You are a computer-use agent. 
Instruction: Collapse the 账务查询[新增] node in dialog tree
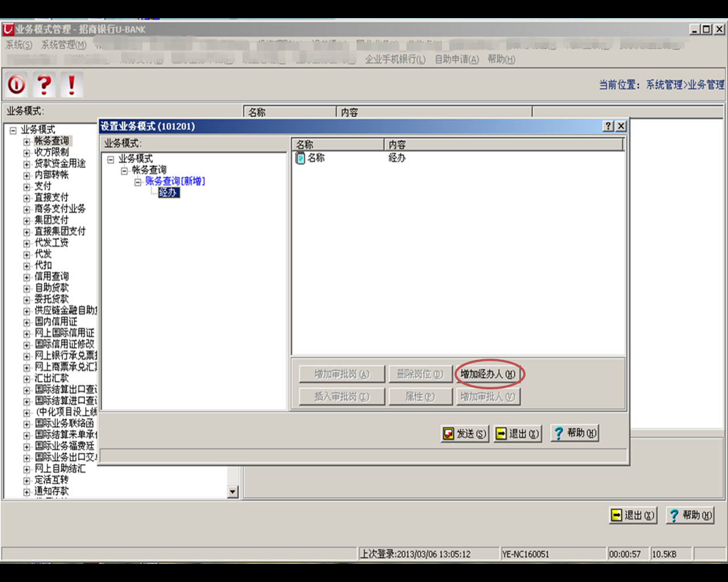[138, 182]
